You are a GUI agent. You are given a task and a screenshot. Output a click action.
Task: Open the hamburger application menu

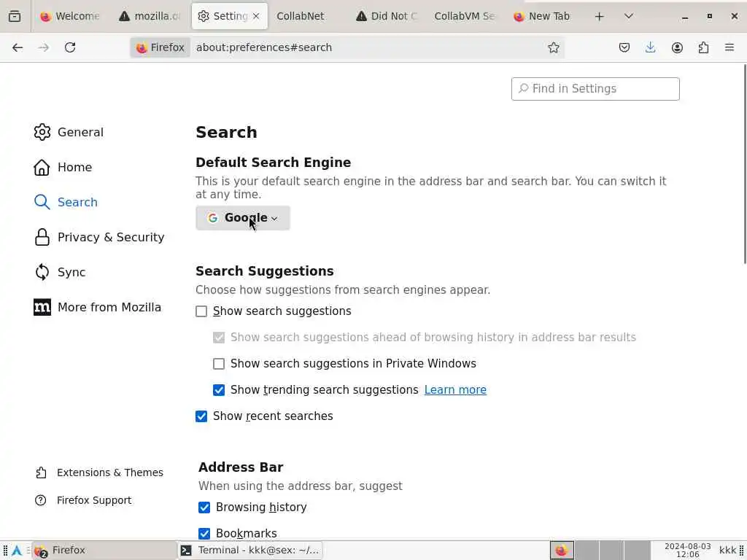pyautogui.click(x=729, y=47)
